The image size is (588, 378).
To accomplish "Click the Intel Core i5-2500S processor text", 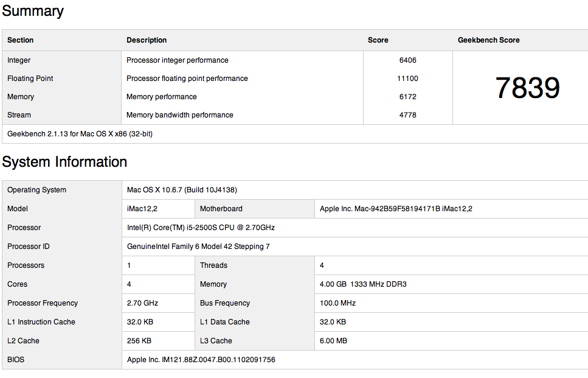I will click(x=201, y=228).
